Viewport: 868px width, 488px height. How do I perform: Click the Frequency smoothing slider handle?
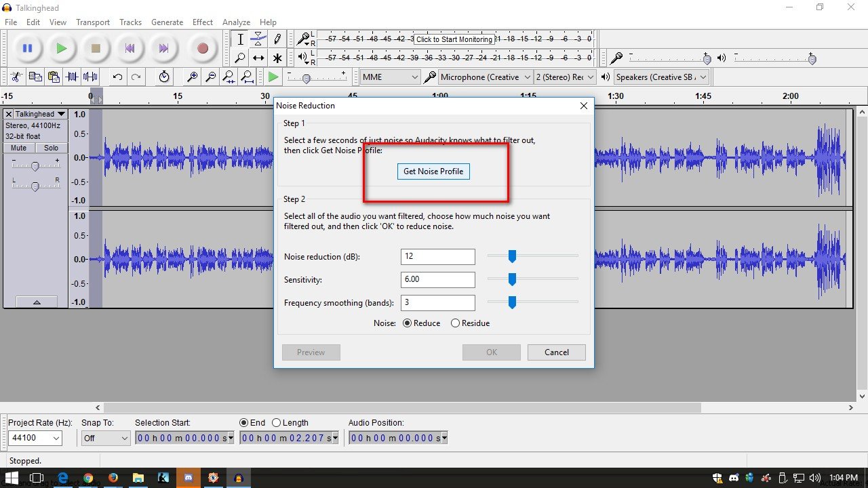(513, 302)
